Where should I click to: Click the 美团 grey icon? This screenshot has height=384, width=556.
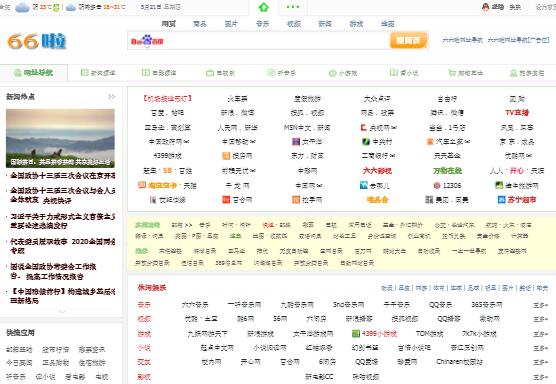(x=429, y=200)
